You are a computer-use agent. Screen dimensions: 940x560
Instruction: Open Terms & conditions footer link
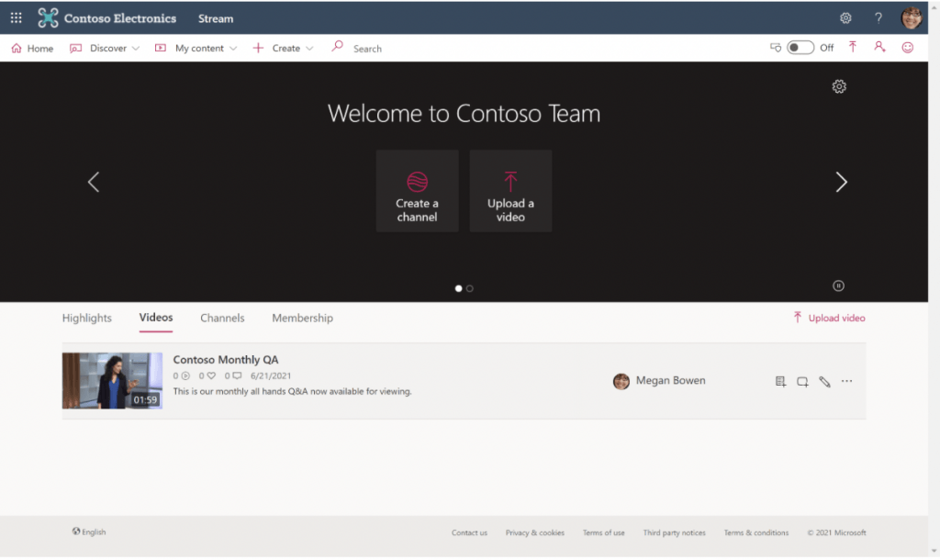coord(756,532)
